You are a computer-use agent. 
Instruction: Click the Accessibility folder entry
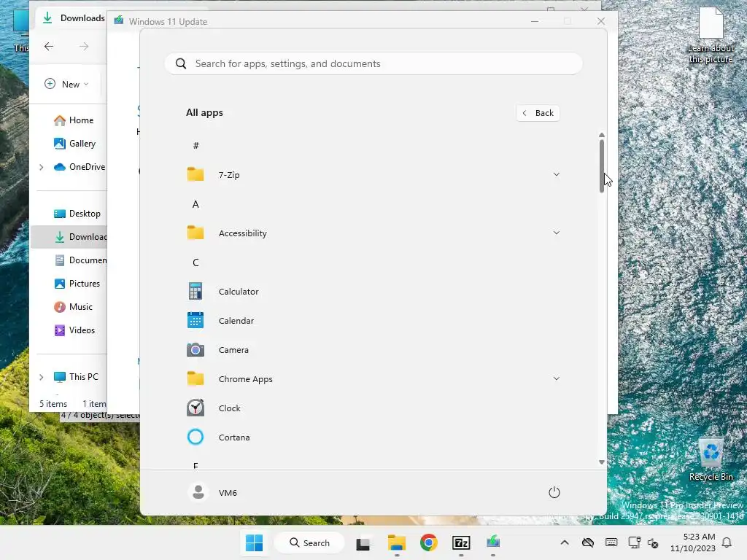373,233
